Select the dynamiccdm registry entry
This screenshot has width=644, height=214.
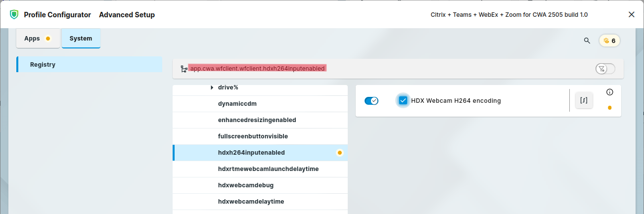coord(237,104)
